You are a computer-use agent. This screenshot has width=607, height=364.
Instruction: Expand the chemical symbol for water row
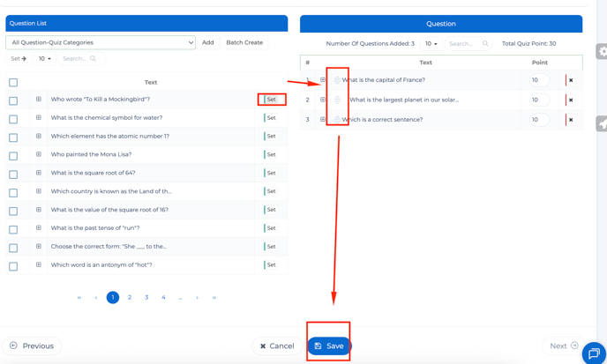pos(39,118)
